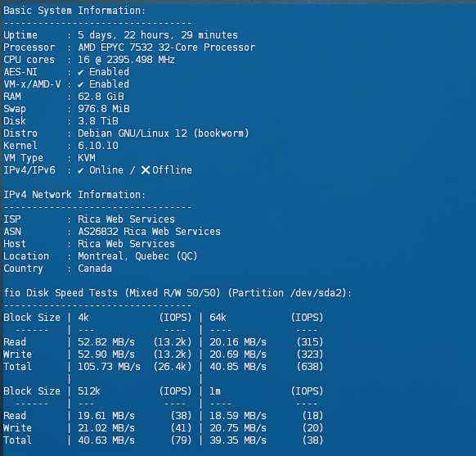Image resolution: width=476 pixels, height=456 pixels.
Task: Select 64k write speed '20.69 MB/s'
Action: tap(238, 354)
